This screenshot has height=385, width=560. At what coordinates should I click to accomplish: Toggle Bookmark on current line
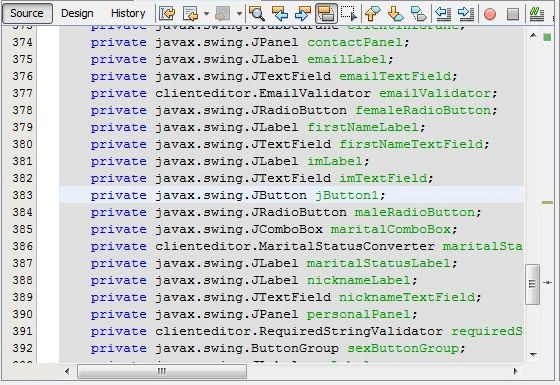click(x=419, y=14)
